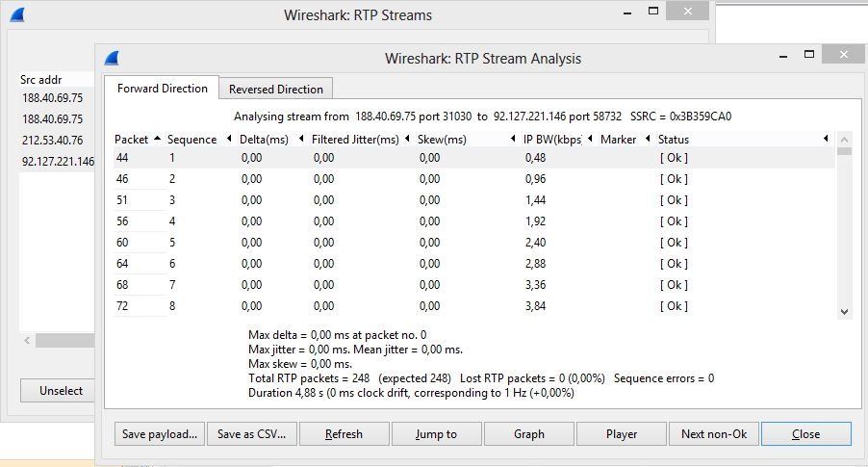The image size is (868, 467).
Task: Select stream with source address 212.53.40.76
Action: pyautogui.click(x=52, y=141)
